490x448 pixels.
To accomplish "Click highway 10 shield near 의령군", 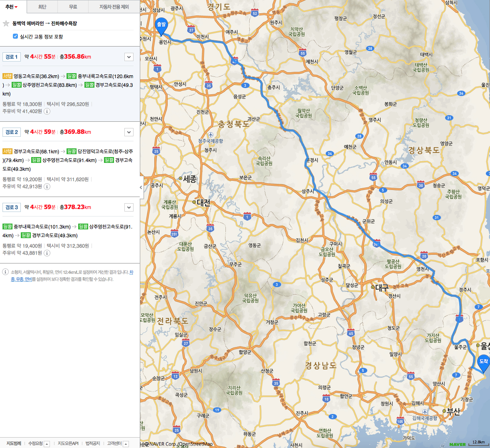I will point(326,399).
